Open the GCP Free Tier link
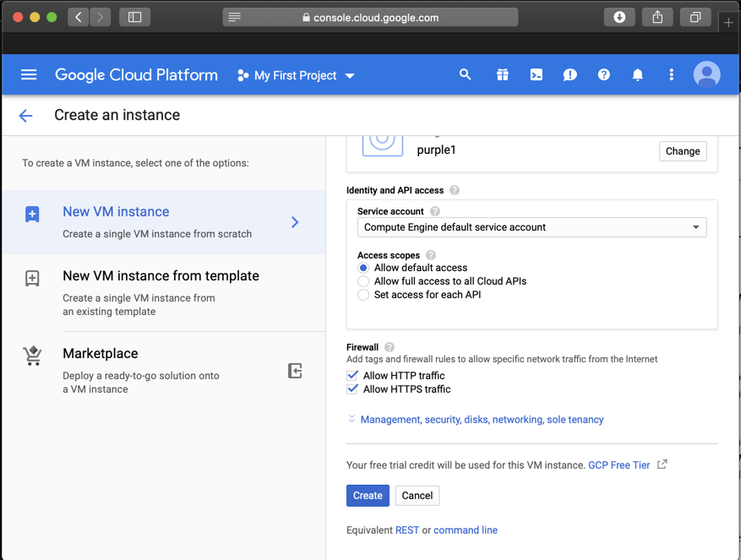Viewport: 741px width, 560px height. [619, 465]
